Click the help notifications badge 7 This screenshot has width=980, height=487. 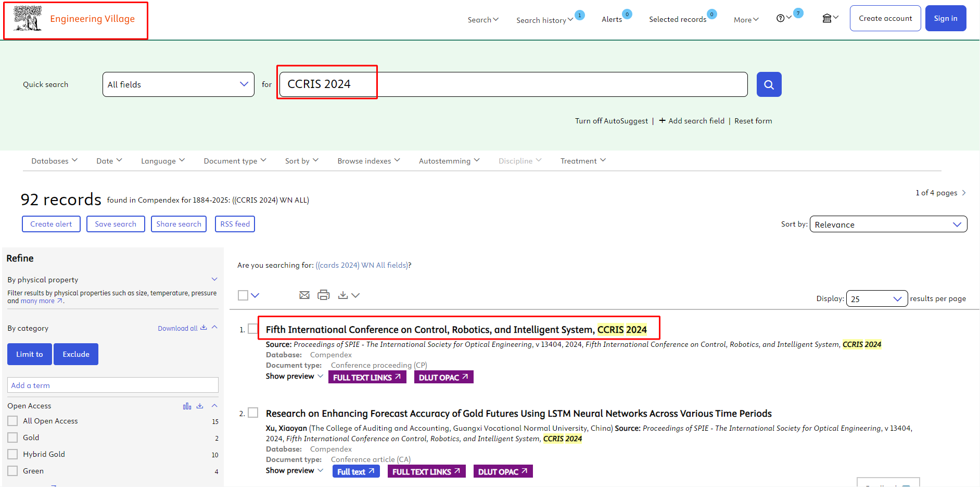[798, 14]
